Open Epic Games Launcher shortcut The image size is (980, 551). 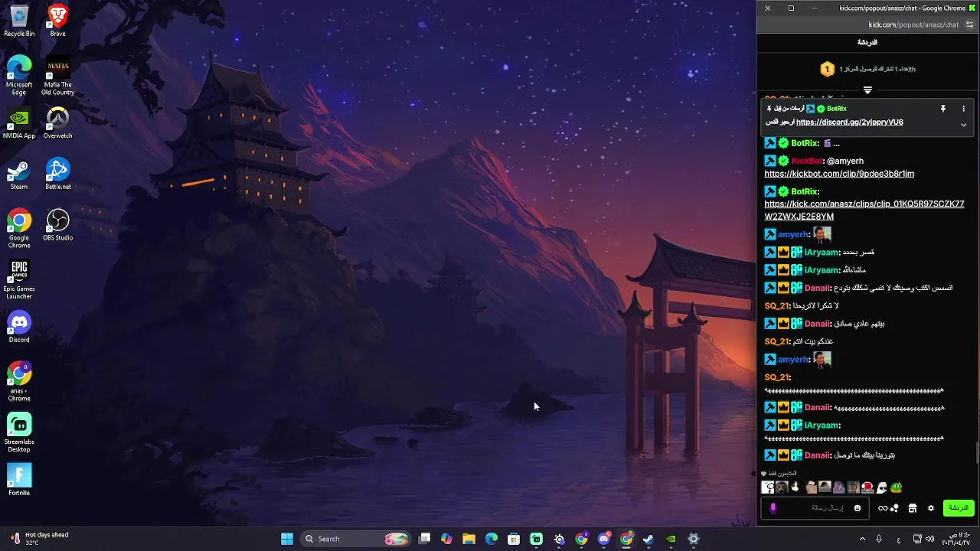point(19,280)
